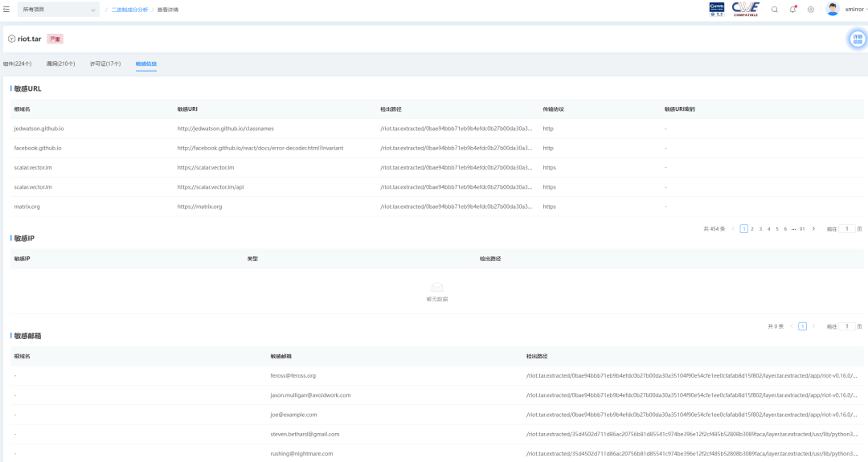The width and height of the screenshot is (868, 462).
Task: Click http://jedwatson.github.io/classnames URI
Action: (225, 129)
